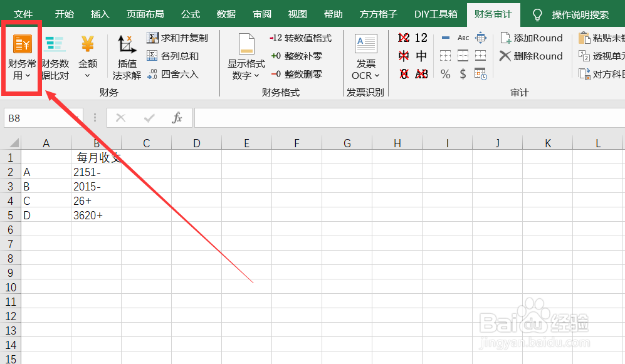This screenshot has width=625, height=364.
Task: Open the 财务常用 dropdown button
Action: point(22,58)
